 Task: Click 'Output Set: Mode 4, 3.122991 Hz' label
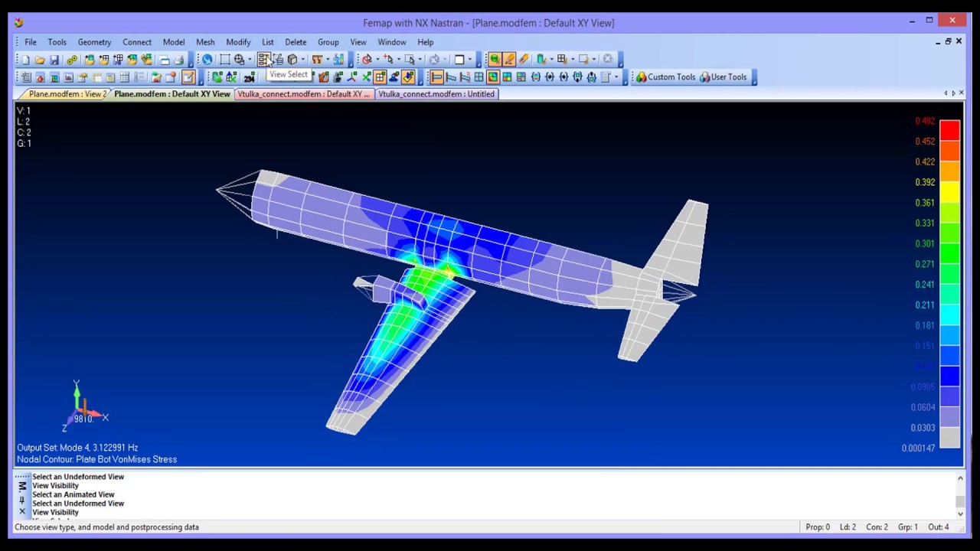[77, 448]
